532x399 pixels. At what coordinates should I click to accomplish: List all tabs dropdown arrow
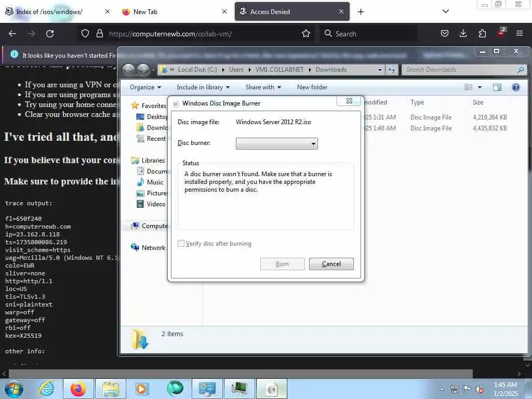click(x=446, y=11)
